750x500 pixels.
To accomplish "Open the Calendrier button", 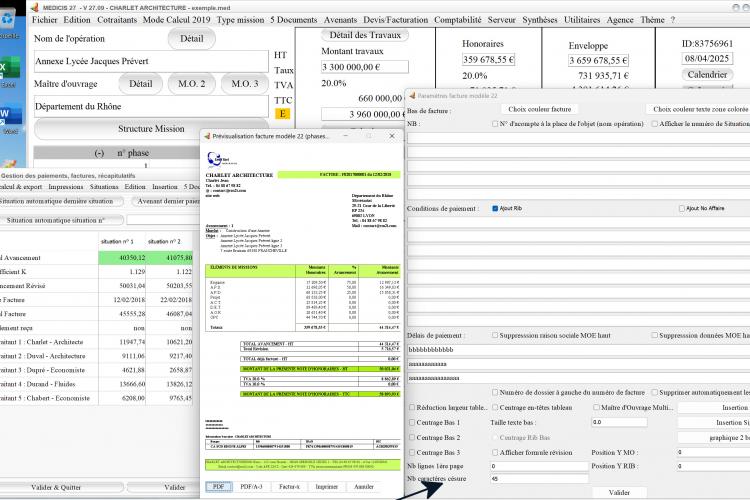I will [x=707, y=75].
